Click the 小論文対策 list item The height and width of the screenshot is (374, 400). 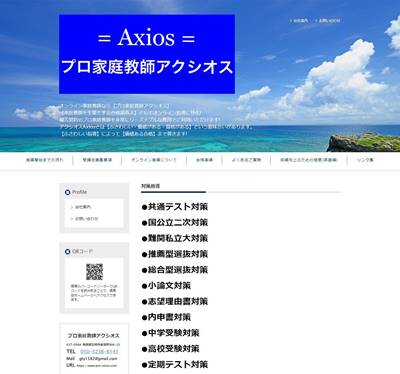click(166, 286)
